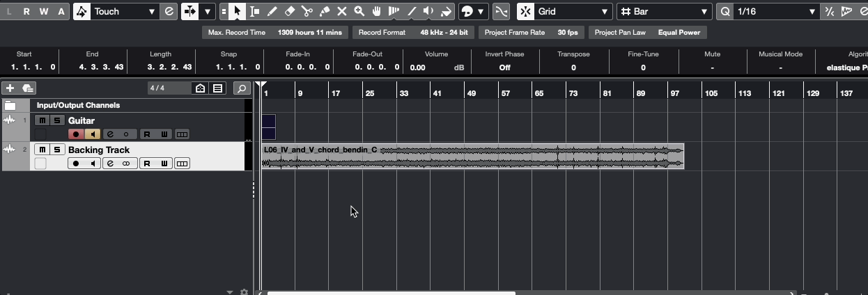
Task: Open the Grid snap type dropdown
Action: (x=573, y=11)
